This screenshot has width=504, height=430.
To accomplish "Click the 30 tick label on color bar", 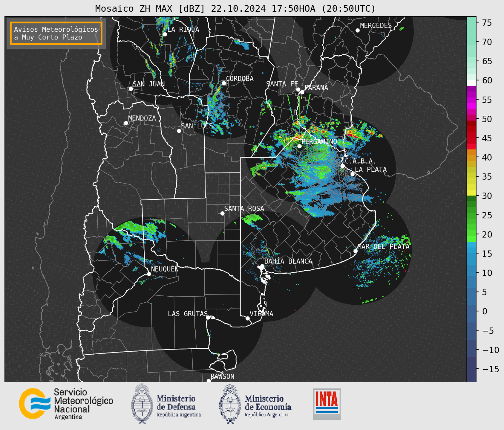I will pyautogui.click(x=487, y=196).
